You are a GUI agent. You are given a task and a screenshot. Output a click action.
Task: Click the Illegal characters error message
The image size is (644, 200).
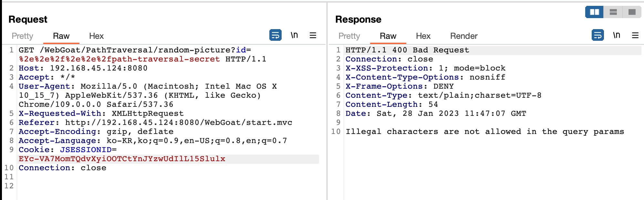tap(485, 132)
